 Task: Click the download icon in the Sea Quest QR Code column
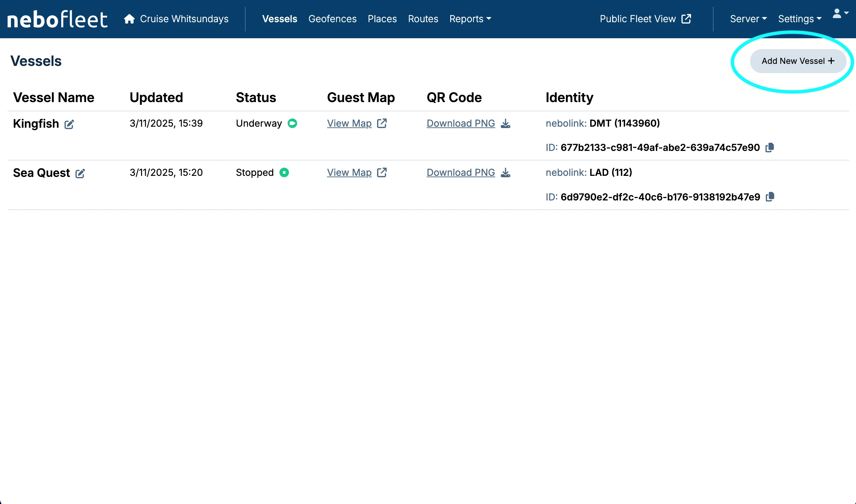tap(506, 173)
